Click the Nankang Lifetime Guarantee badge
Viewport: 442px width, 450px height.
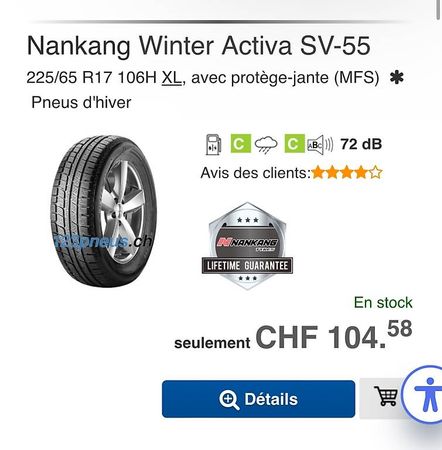(x=247, y=246)
